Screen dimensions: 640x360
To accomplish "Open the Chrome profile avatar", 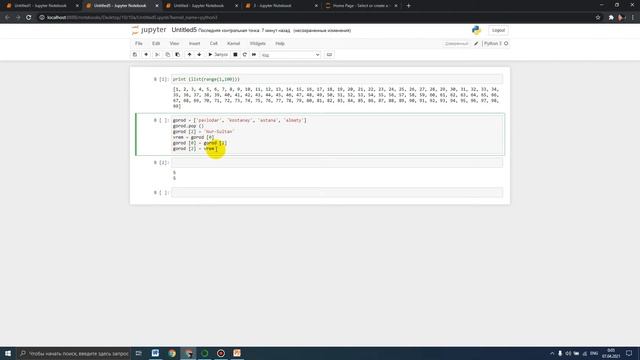I will pyautogui.click(x=621, y=18).
